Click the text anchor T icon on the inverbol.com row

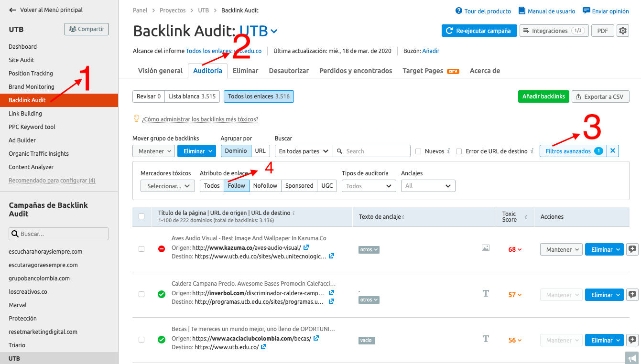(486, 293)
